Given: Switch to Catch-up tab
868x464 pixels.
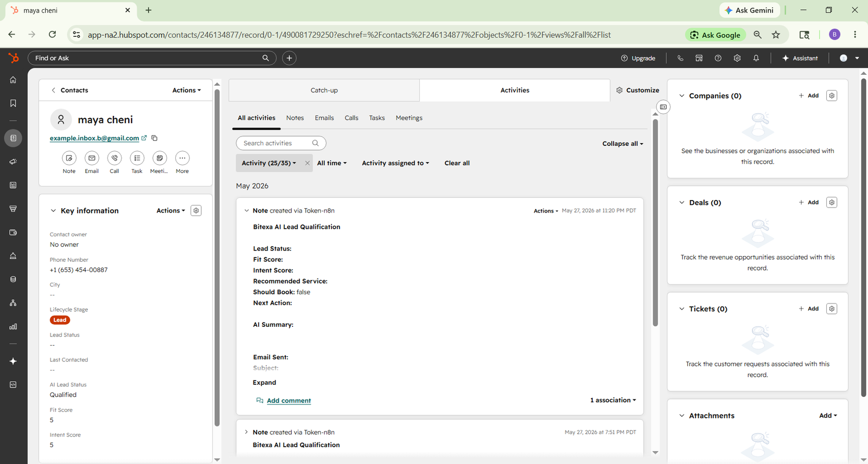Looking at the screenshot, I should [324, 91].
